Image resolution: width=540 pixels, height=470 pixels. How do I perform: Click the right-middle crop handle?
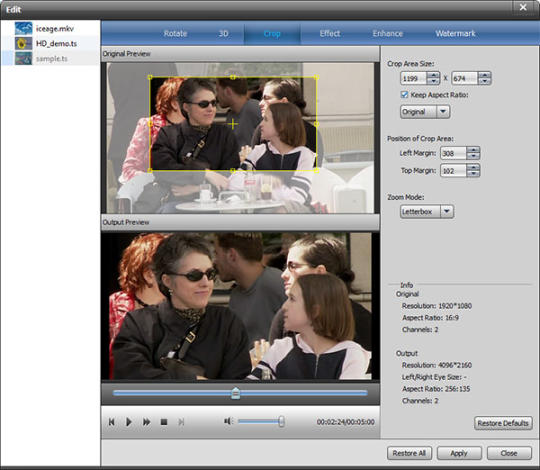pyautogui.click(x=316, y=124)
